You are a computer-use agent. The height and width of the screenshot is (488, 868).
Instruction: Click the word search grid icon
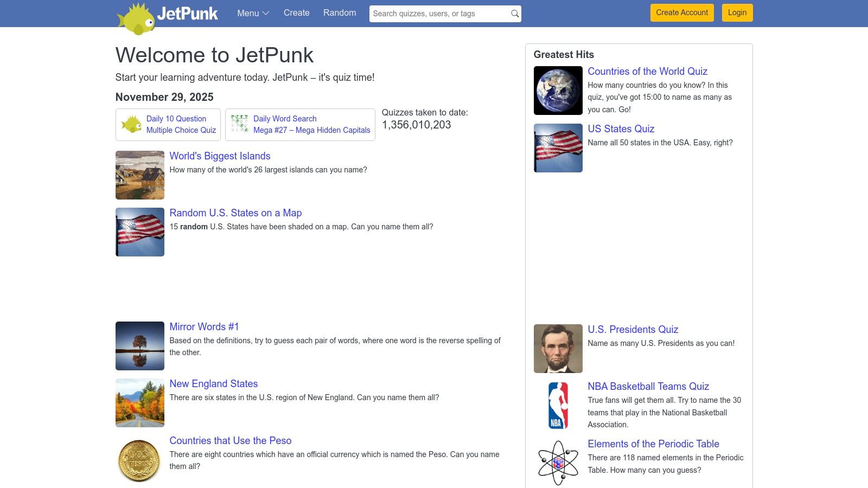(239, 124)
